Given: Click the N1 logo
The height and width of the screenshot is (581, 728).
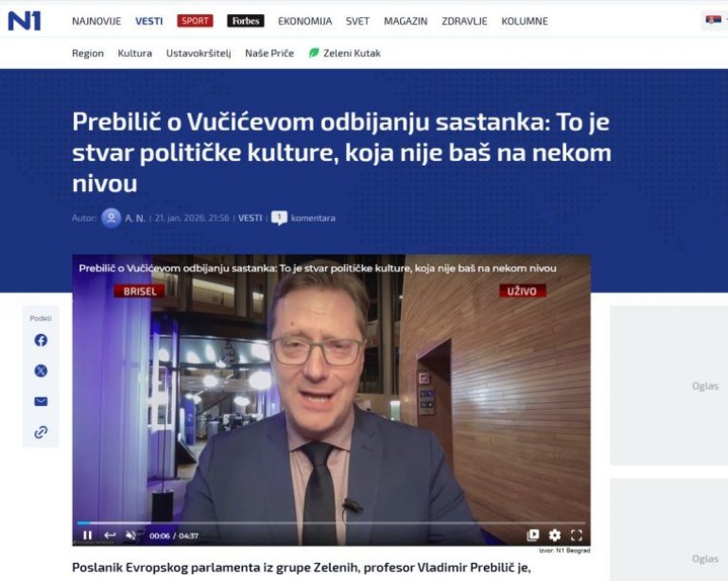Looking at the screenshot, I should (25, 21).
